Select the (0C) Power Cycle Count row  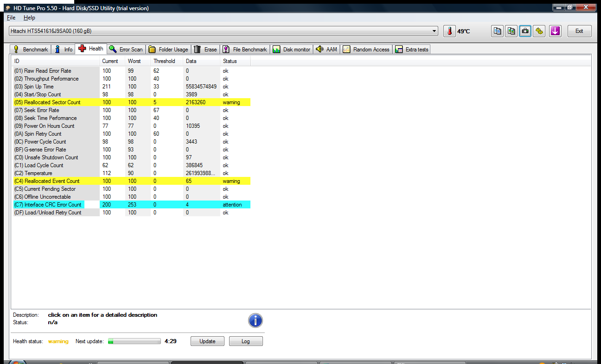coord(131,142)
